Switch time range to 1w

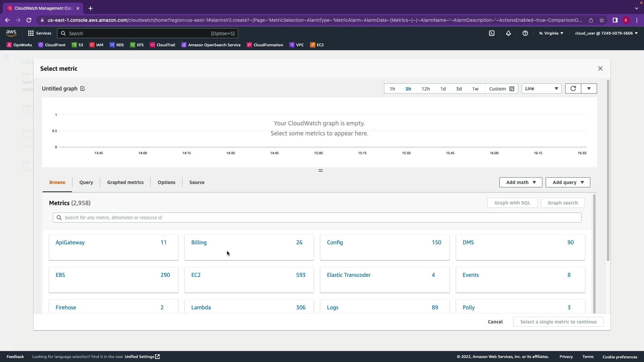475,89
